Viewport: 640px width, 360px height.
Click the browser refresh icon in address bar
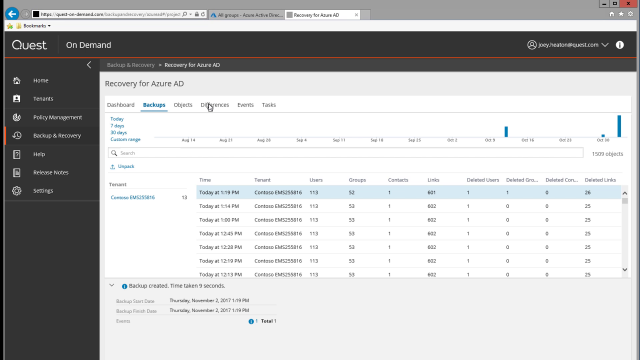coord(203,14)
